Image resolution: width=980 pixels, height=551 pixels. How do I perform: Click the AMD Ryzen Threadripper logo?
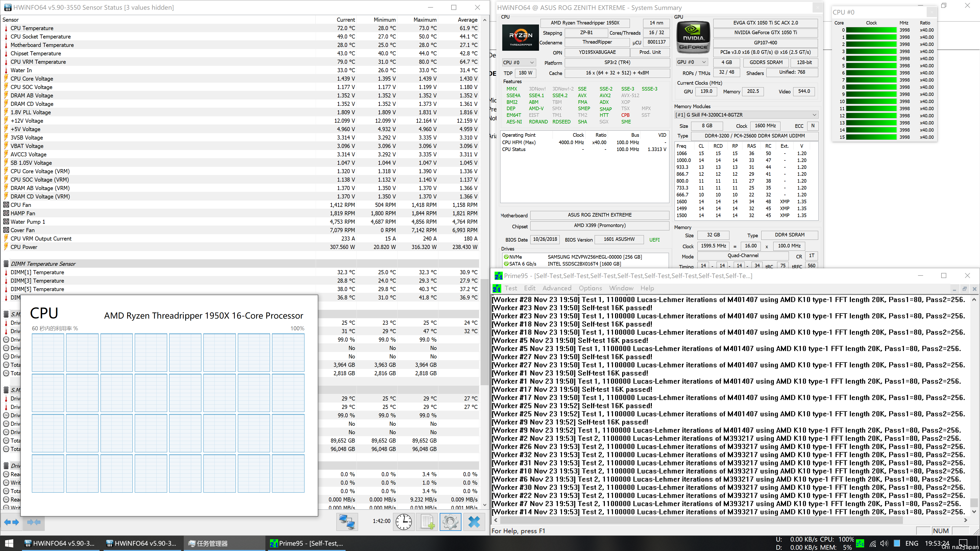pyautogui.click(x=521, y=38)
